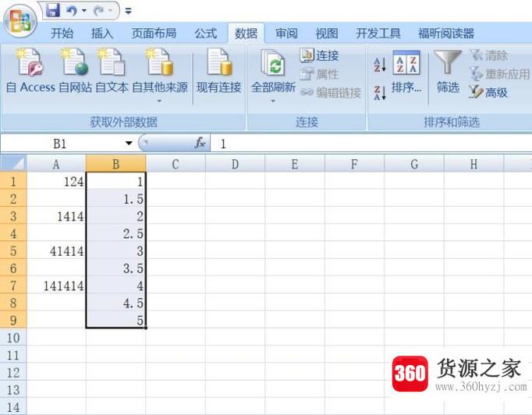Image resolution: width=532 pixels, height=415 pixels.
Task: Open the 高级 filter options
Action: [x=488, y=92]
